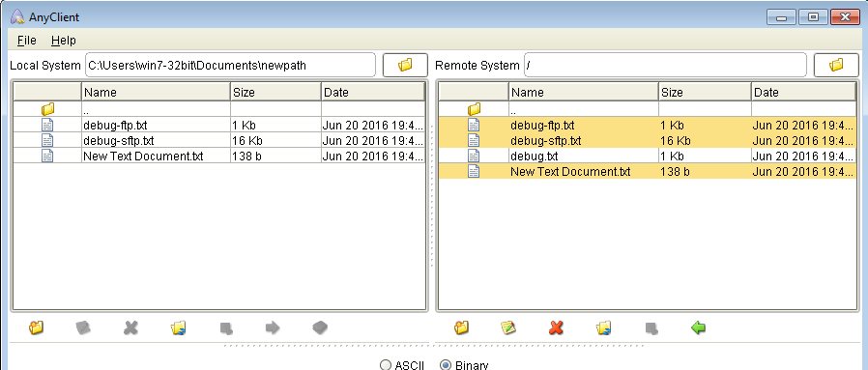
Task: Click the local parent folder icon
Action: tap(47, 109)
